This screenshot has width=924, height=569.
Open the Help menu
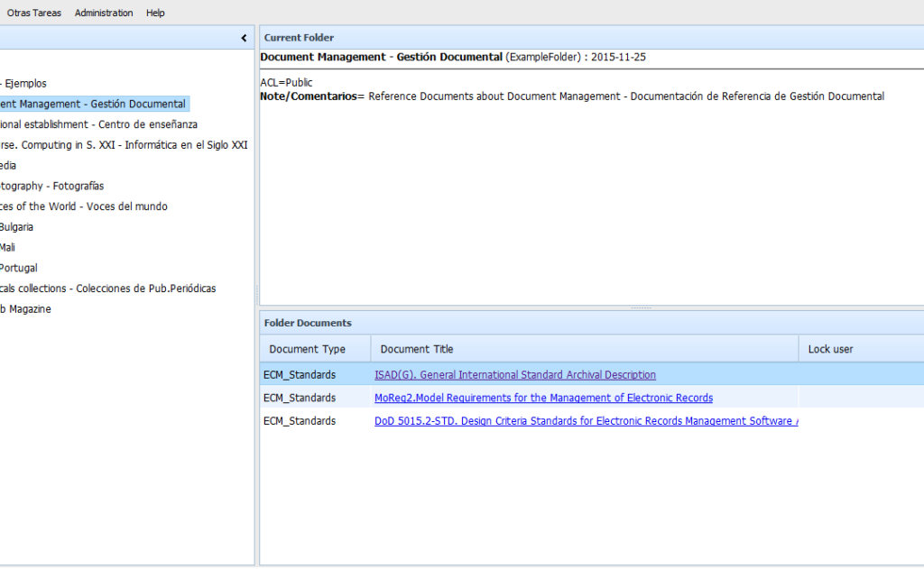(155, 13)
